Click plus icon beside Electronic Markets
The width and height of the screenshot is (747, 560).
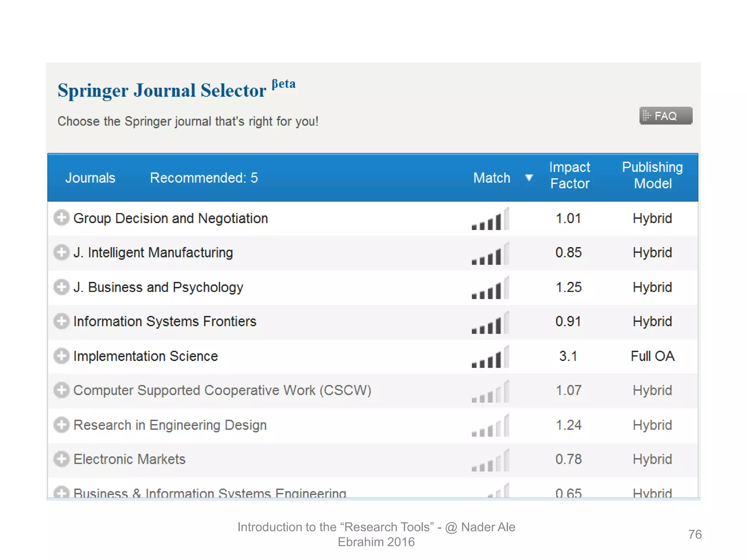(x=61, y=459)
